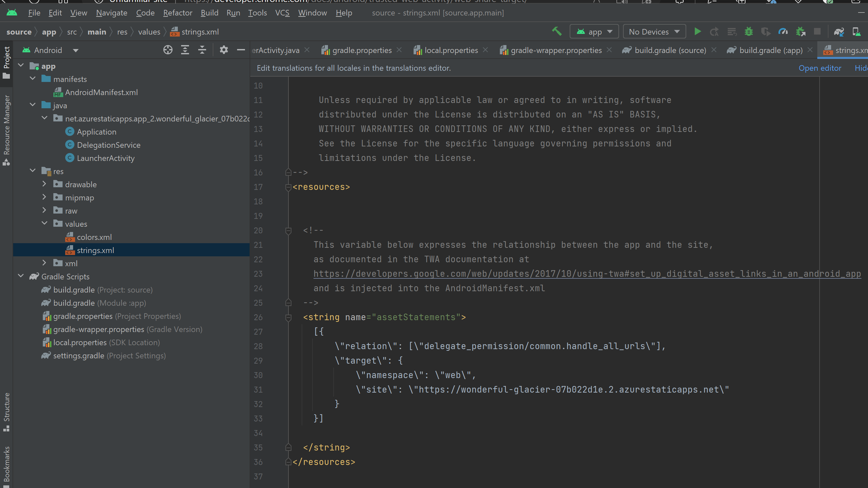
Task: Open the VCS menu
Action: point(283,13)
